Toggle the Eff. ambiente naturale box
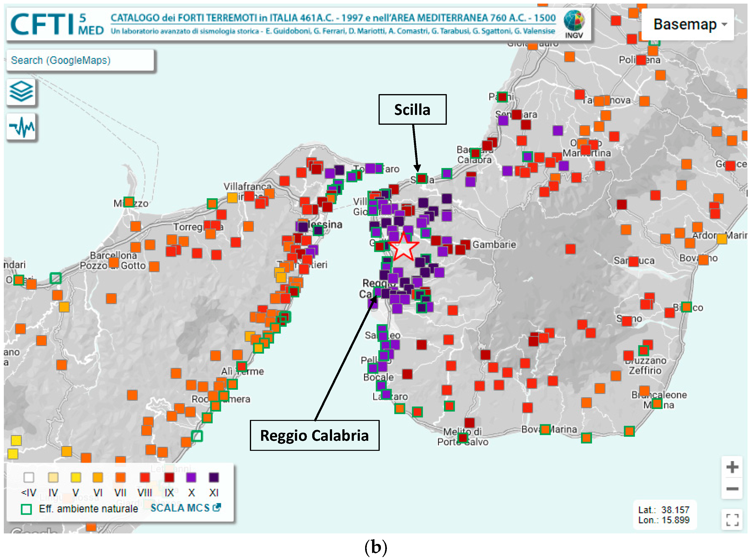The image size is (753, 560). point(26,509)
